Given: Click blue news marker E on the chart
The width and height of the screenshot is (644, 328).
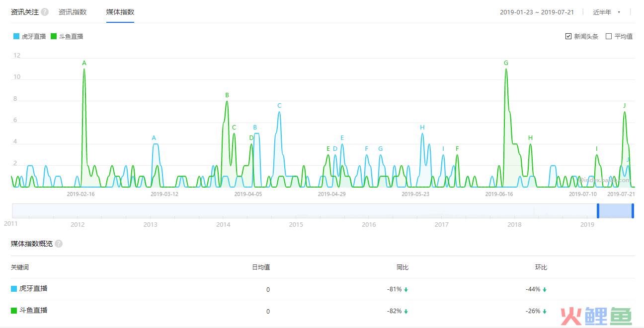Looking at the screenshot, I should coord(342,138).
